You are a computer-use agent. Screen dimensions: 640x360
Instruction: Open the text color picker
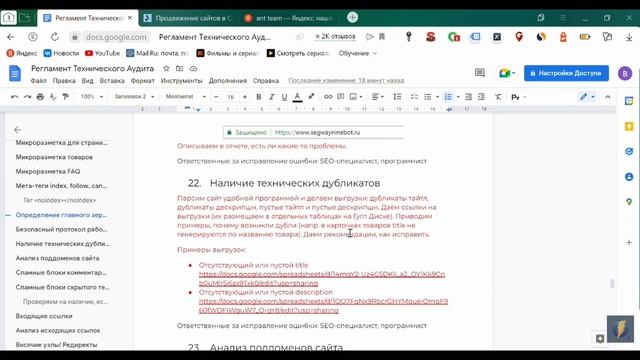(x=298, y=97)
